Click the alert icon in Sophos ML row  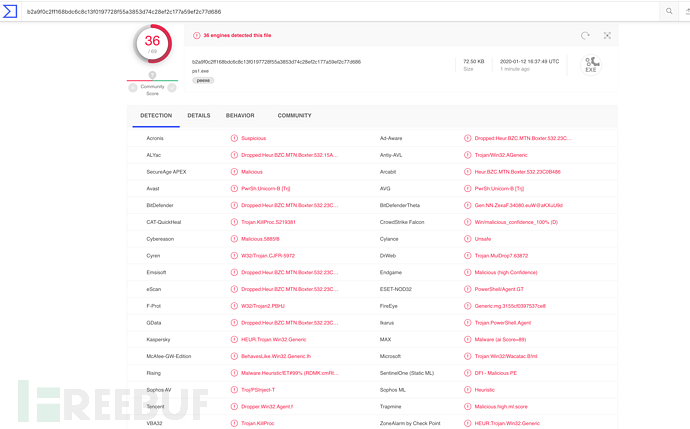tap(467, 390)
